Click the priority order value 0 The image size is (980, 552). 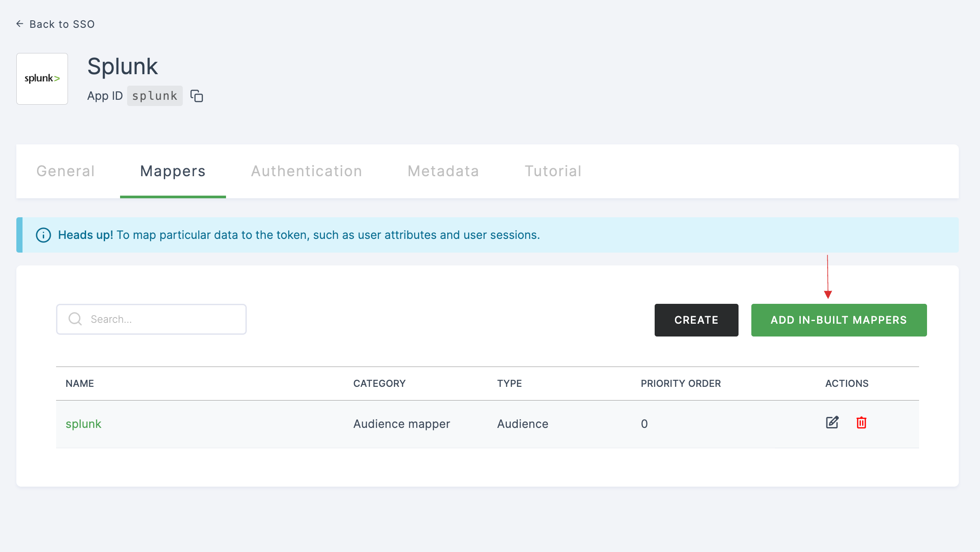tap(645, 424)
